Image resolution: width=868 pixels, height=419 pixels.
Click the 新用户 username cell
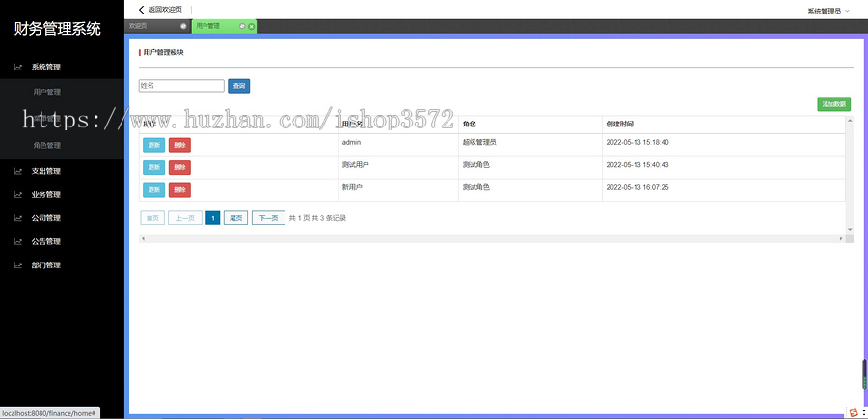352,188
